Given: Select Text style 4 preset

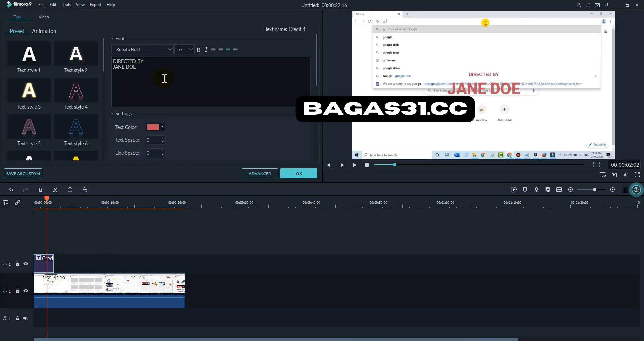Looking at the screenshot, I should click(x=76, y=94).
